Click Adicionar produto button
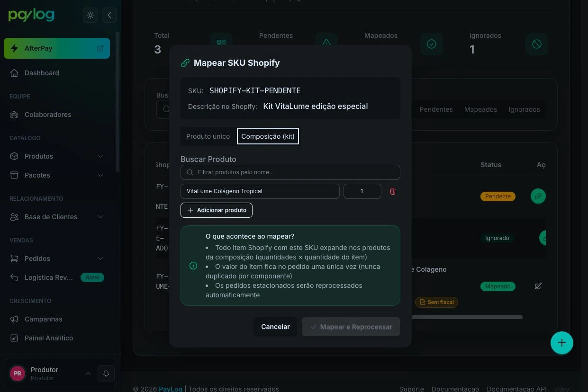The height and width of the screenshot is (392, 588). click(x=217, y=210)
